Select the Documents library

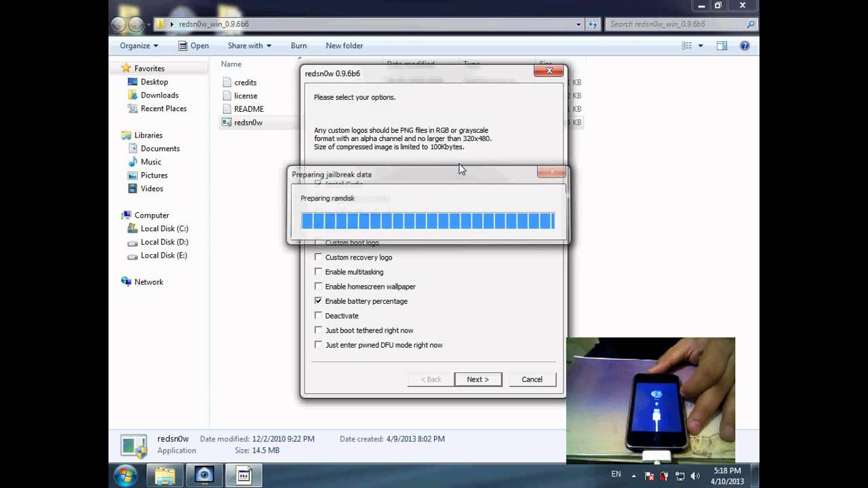tap(160, 148)
